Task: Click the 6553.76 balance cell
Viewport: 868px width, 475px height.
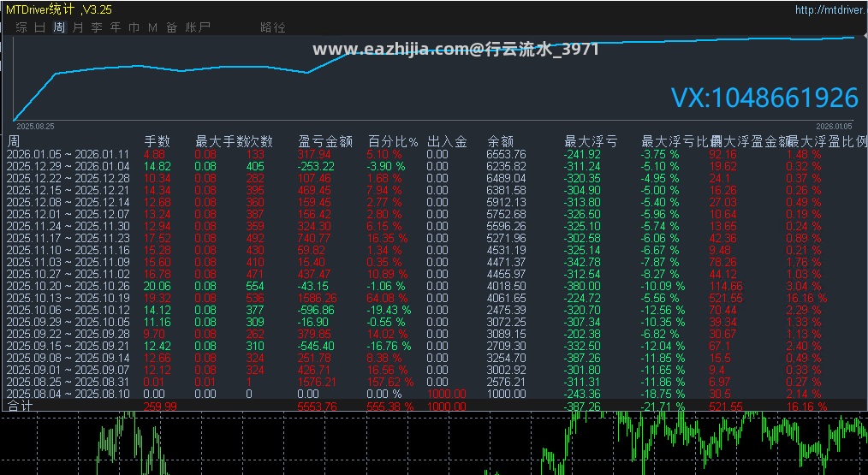Action: coord(506,154)
